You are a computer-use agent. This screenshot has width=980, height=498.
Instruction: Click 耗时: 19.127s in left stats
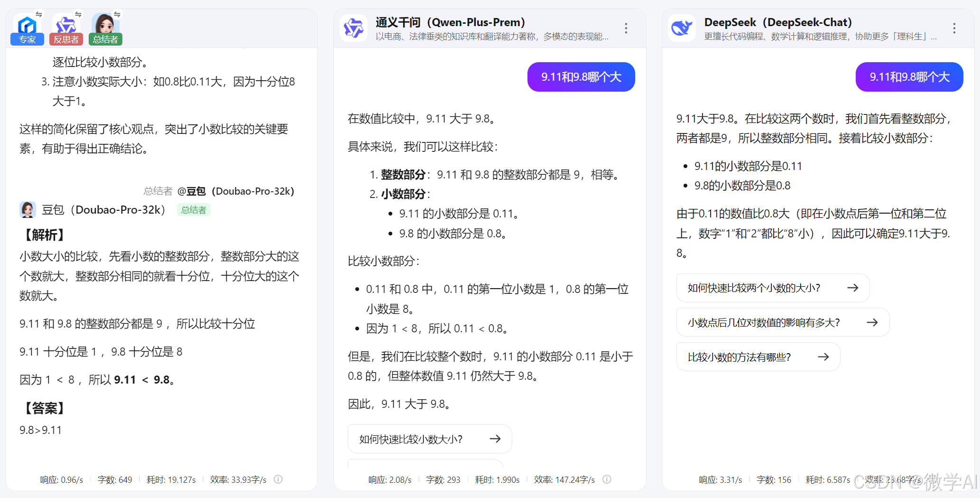click(171, 480)
